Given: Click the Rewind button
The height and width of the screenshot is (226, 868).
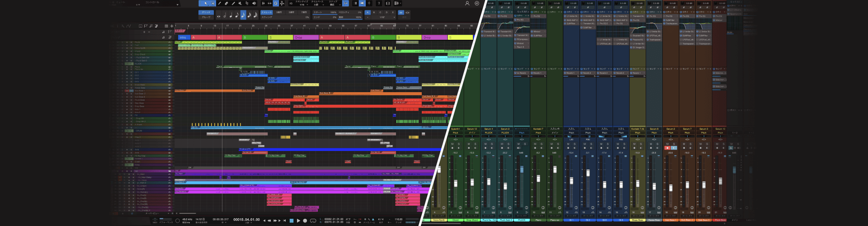Looking at the screenshot, I should [269, 221].
